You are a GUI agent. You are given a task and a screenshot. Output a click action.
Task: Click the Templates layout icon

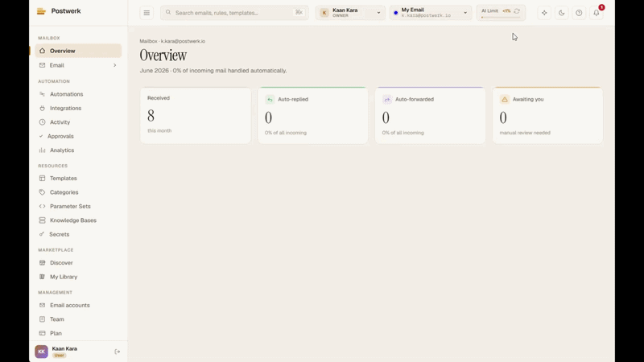[43, 178]
